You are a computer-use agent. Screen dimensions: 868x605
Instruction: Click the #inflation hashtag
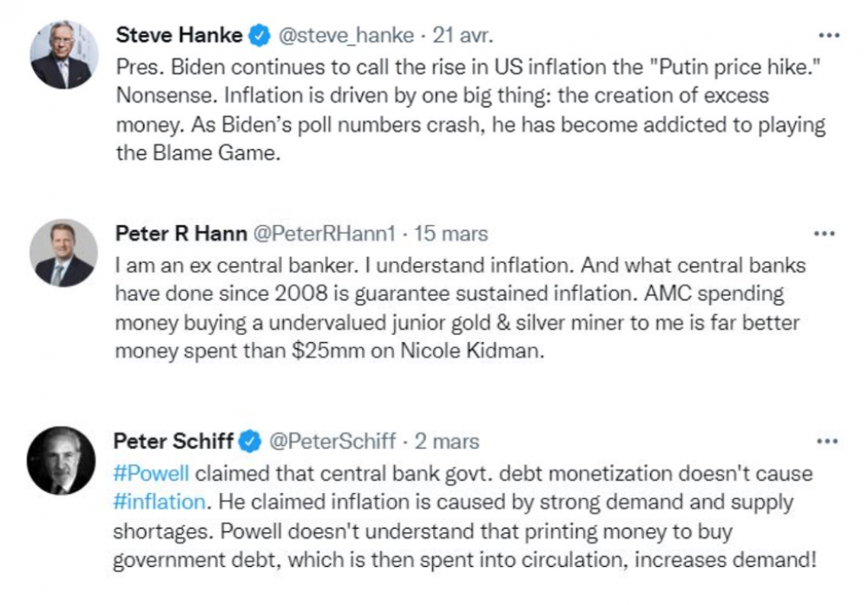pos(161,502)
